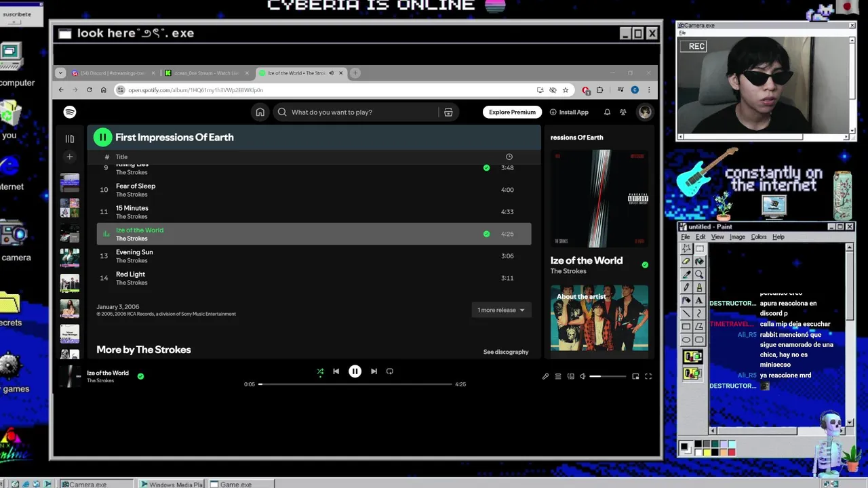Open the lyrics microphone icon
This screenshot has width=868, height=488.
[545, 376]
